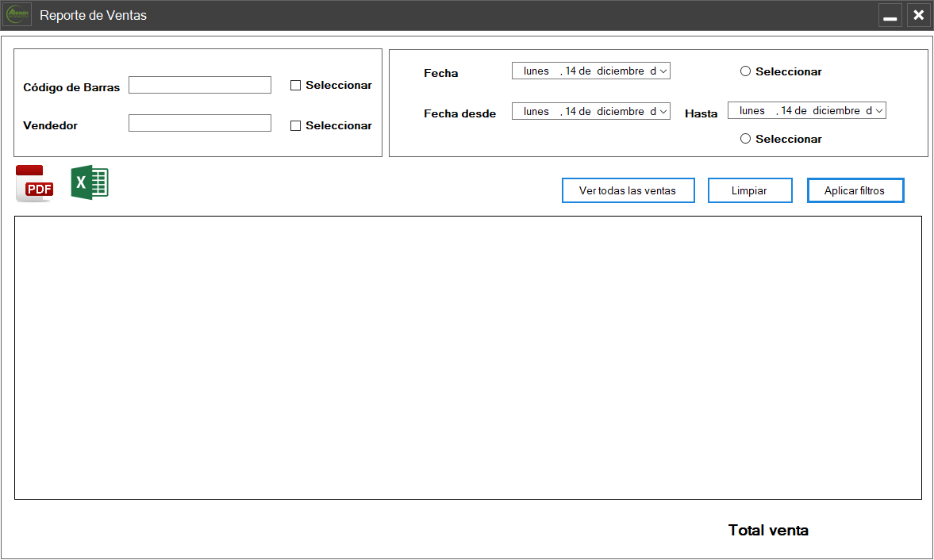
Task: Check the Seleccionar box beside Vendedor
Action: click(x=296, y=125)
